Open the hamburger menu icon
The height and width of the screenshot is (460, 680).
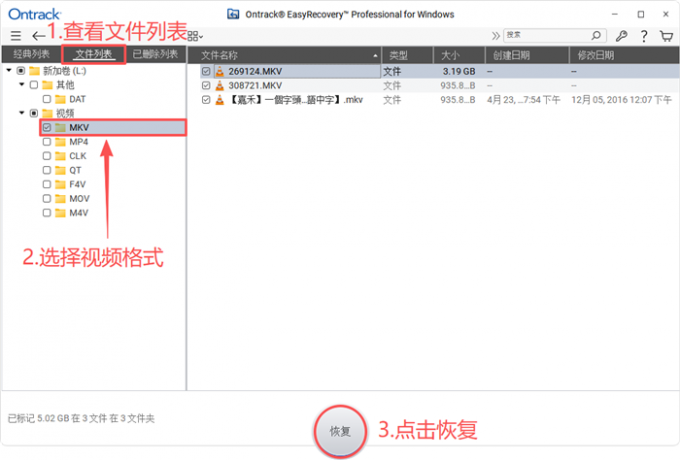coord(16,36)
